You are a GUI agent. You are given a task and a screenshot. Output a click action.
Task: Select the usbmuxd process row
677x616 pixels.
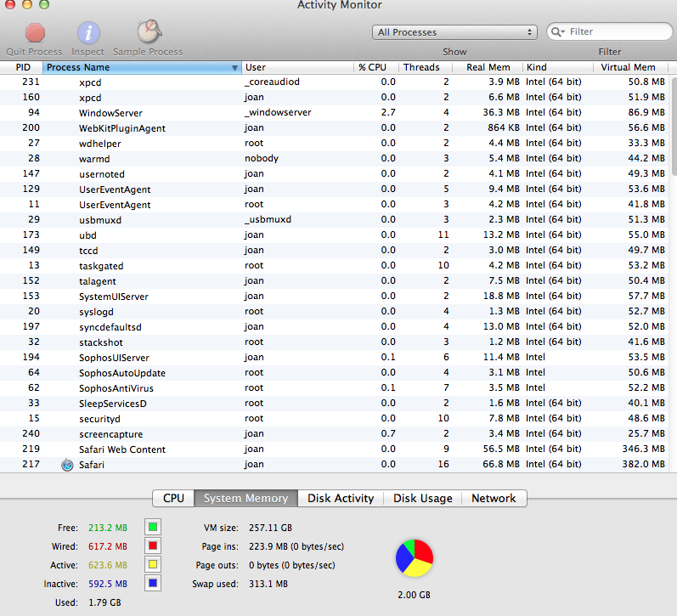point(335,220)
